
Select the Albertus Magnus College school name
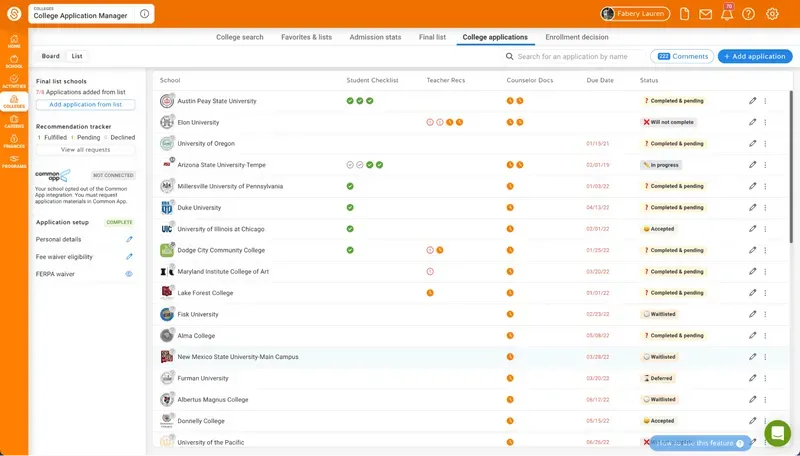click(x=213, y=399)
